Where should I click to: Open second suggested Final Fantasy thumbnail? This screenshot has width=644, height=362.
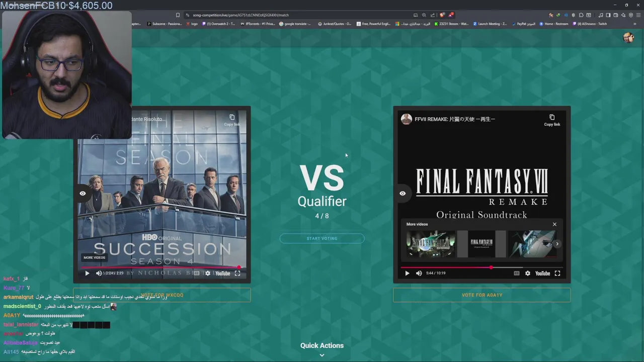tap(481, 244)
